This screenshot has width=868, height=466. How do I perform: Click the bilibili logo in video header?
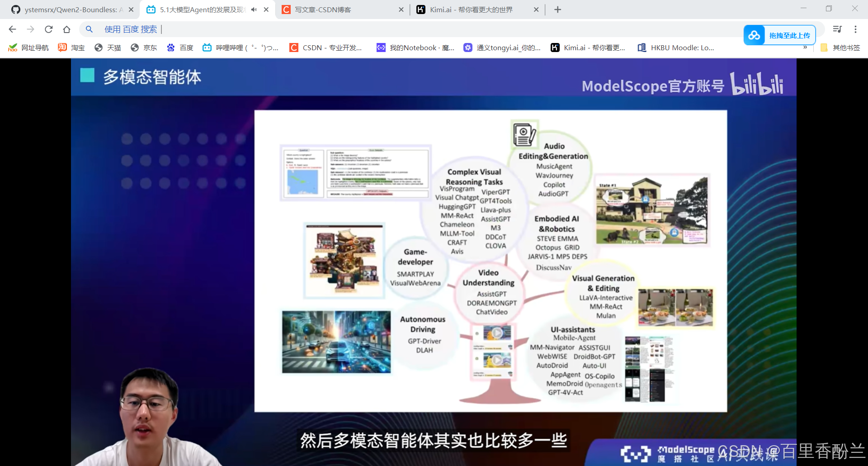pos(757,83)
